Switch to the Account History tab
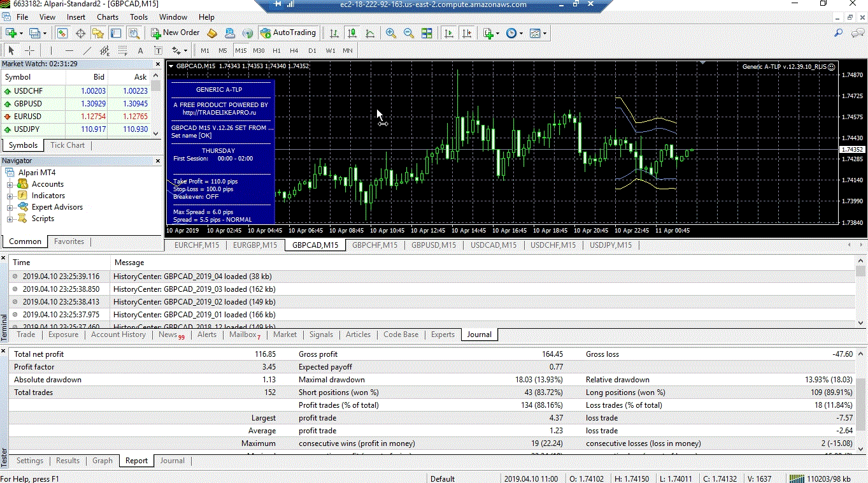Screen dimensions: 868x483 click(x=118, y=335)
